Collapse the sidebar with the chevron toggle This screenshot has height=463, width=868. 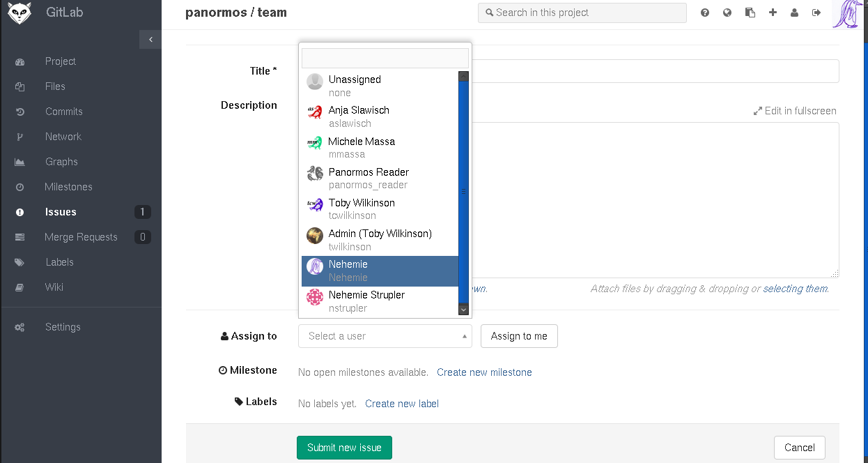(150, 39)
